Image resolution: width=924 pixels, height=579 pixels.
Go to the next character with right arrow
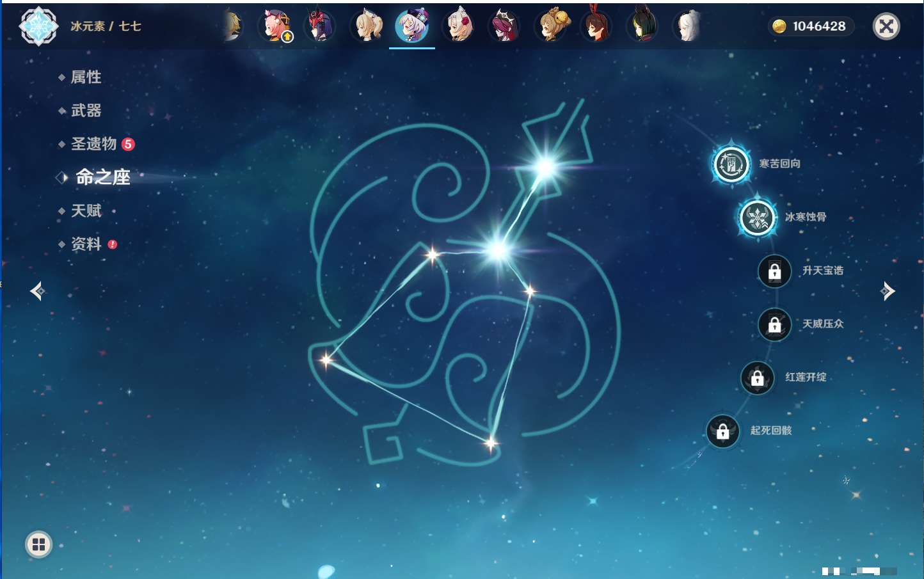pos(888,291)
